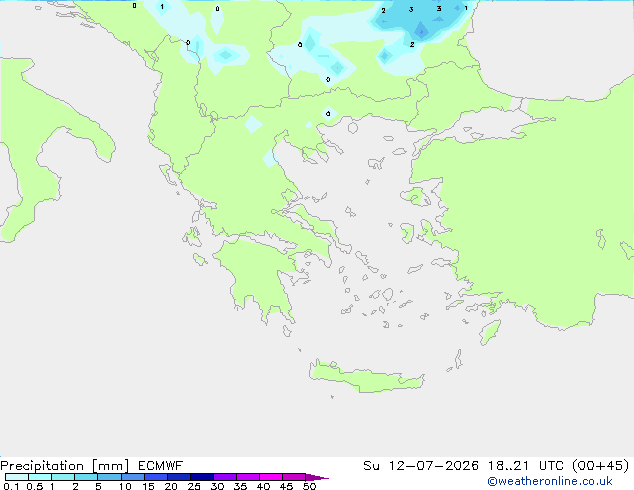Image resolution: width=634 pixels, height=490 pixels.
Task: Select the '18..21 UTC' time text
Action: click(524, 466)
